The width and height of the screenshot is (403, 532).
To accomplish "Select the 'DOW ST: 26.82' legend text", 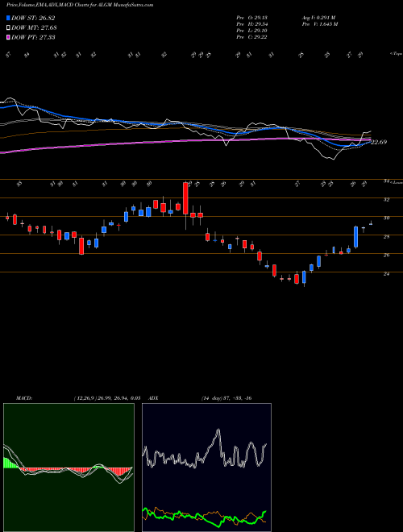I will (33, 18).
